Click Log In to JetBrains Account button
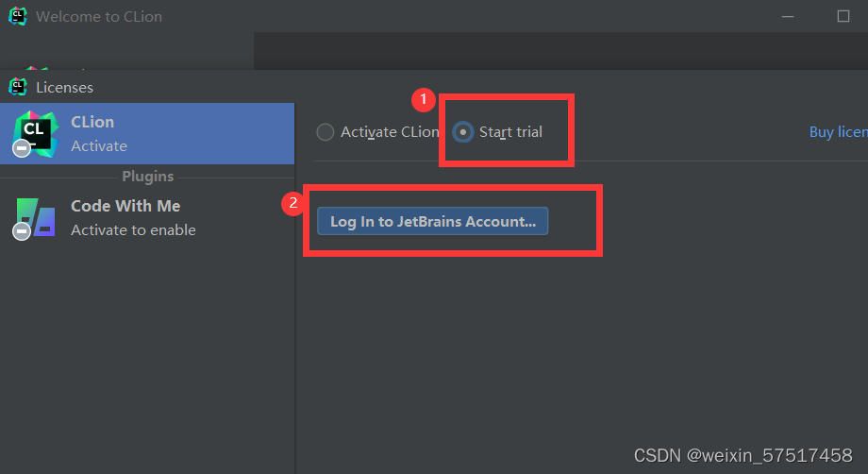This screenshot has width=868, height=474. coord(432,221)
